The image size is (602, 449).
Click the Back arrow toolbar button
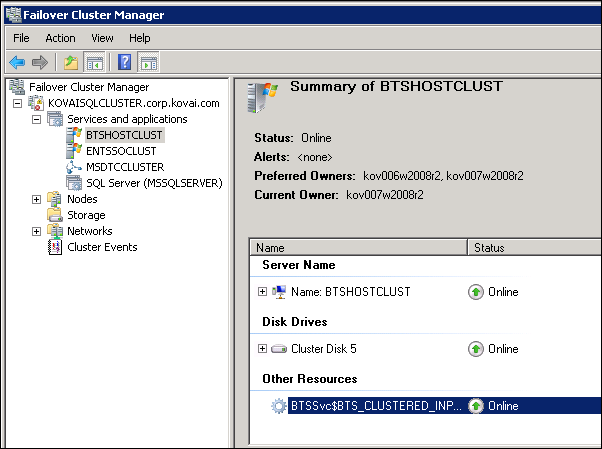pos(17,62)
